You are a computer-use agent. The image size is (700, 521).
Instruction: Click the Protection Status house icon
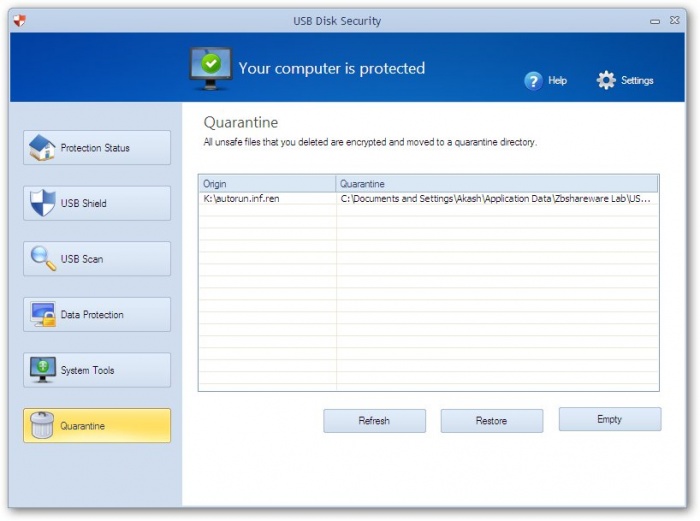click(x=42, y=148)
